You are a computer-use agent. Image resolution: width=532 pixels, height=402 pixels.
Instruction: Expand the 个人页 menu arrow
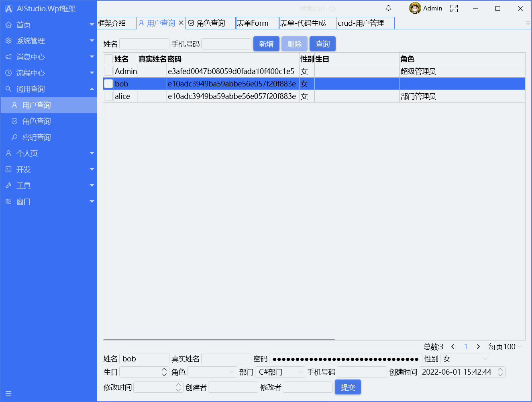[92, 153]
